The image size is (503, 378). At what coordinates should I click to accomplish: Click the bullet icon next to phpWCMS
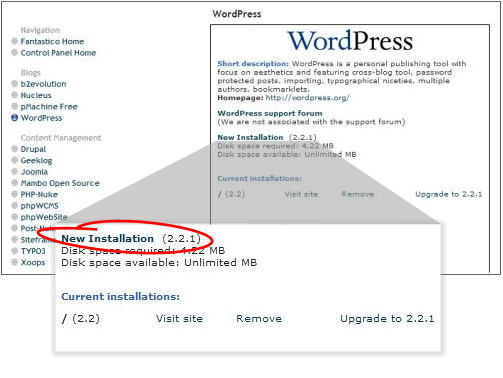(x=14, y=205)
